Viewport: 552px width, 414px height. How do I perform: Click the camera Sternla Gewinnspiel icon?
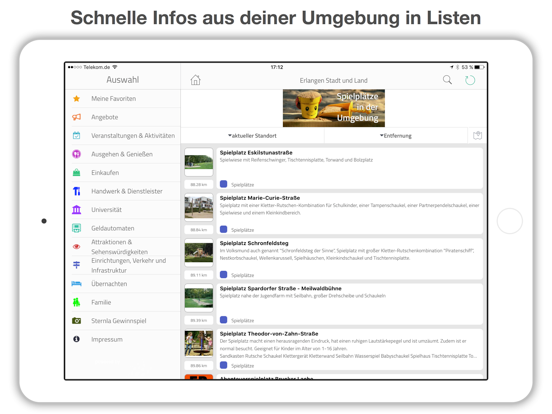(76, 321)
